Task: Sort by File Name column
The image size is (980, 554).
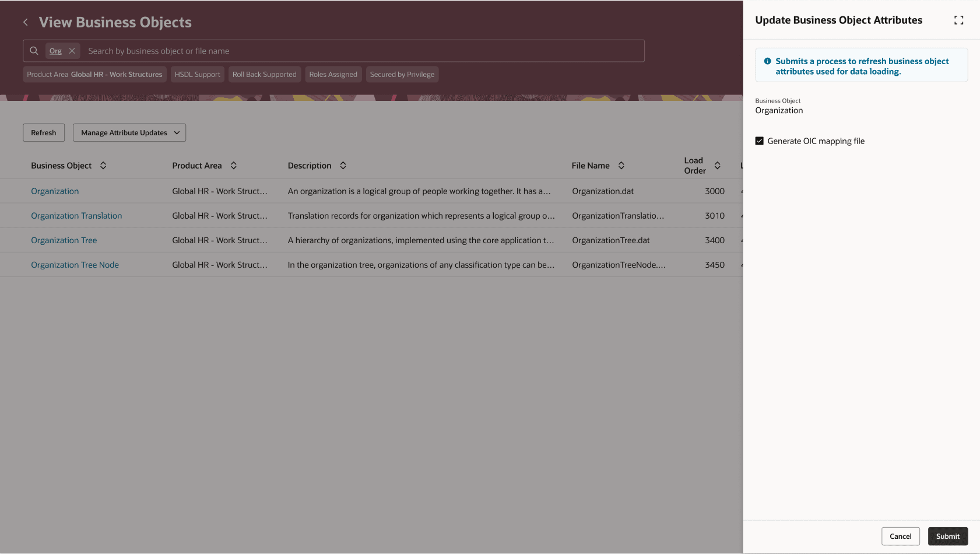Action: [x=621, y=166]
